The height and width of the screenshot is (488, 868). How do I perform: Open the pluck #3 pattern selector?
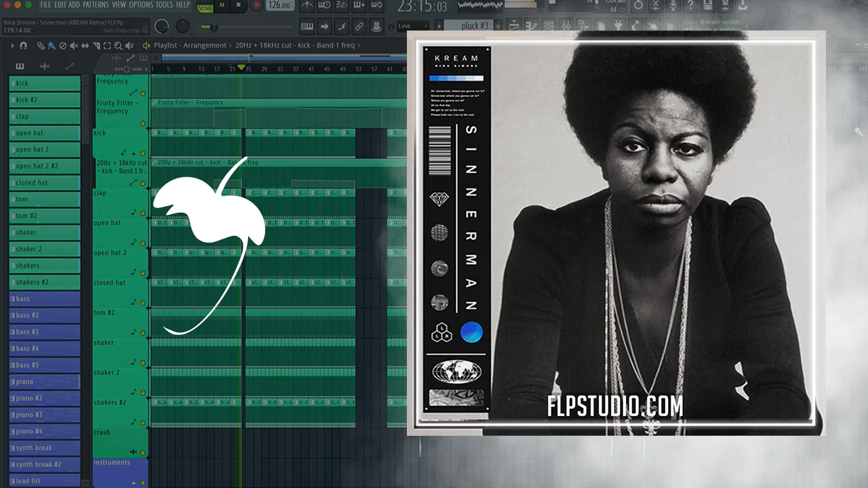tap(468, 26)
